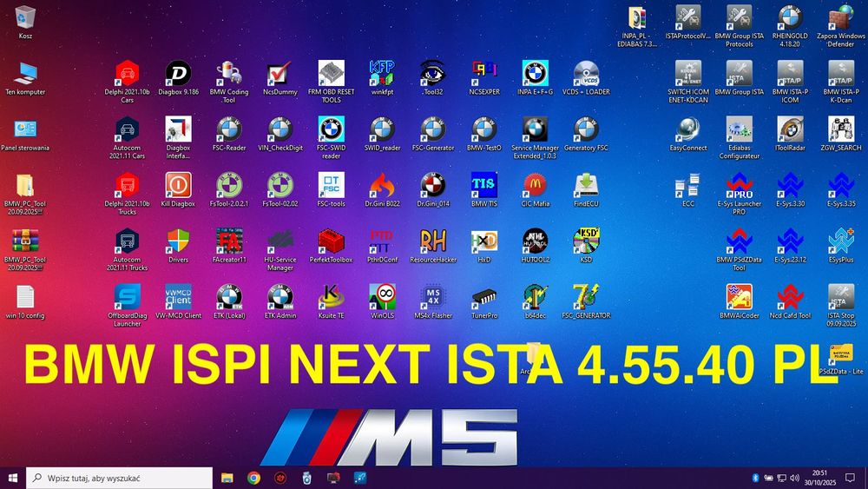Open SWITCH ICOM ENET-KDCAN icon

(688, 73)
